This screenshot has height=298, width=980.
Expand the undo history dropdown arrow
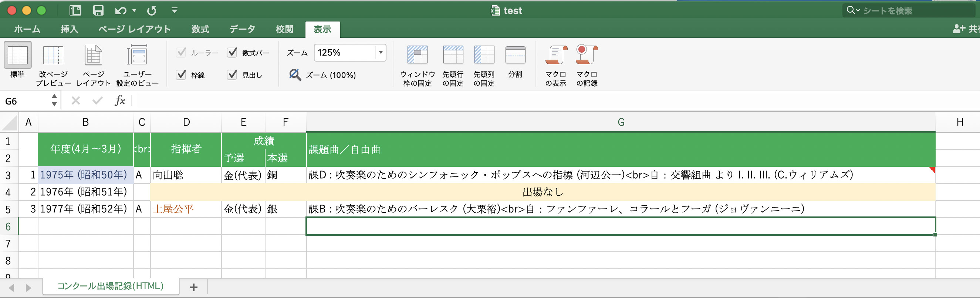tap(134, 11)
